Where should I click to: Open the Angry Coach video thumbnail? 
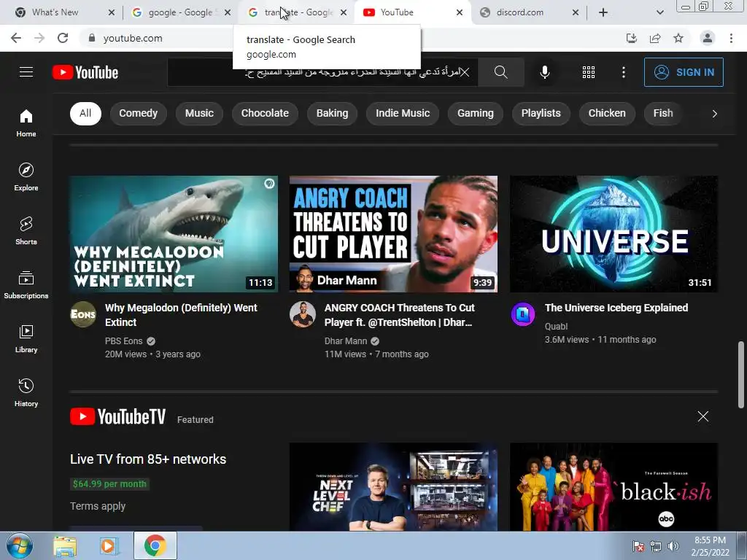pos(393,234)
